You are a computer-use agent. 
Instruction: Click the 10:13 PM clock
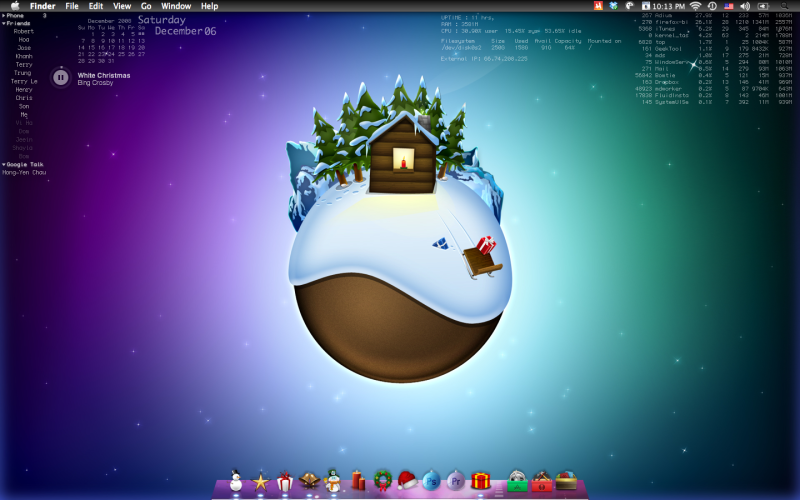click(668, 6)
